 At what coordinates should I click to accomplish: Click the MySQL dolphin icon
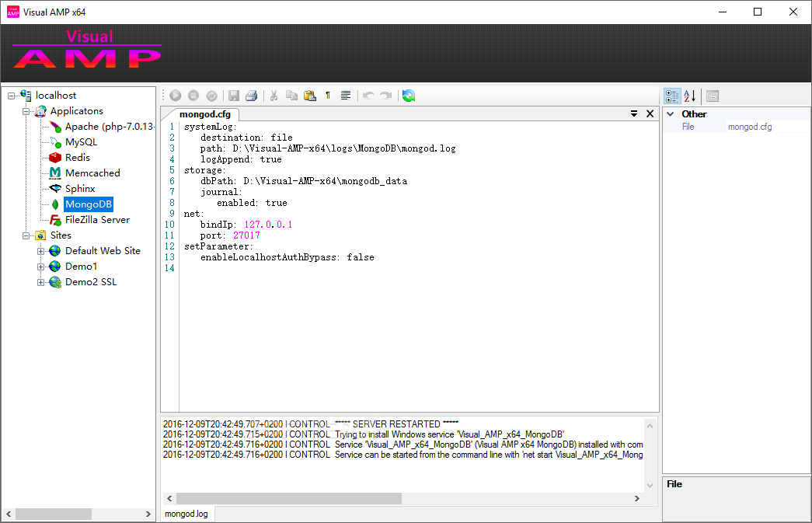(55, 142)
